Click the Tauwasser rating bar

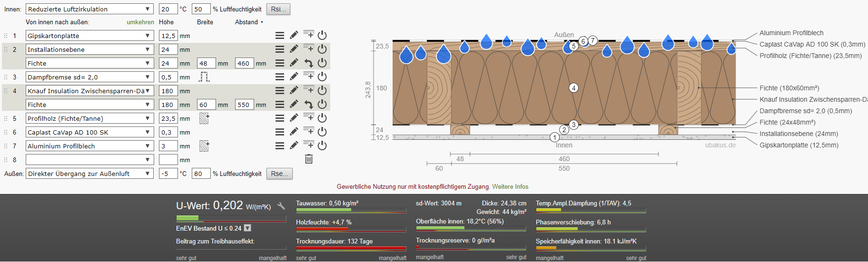[351, 210]
